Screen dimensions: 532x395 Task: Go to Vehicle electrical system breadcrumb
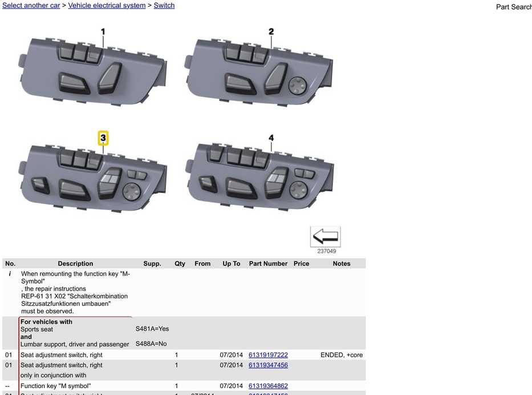coord(107,6)
